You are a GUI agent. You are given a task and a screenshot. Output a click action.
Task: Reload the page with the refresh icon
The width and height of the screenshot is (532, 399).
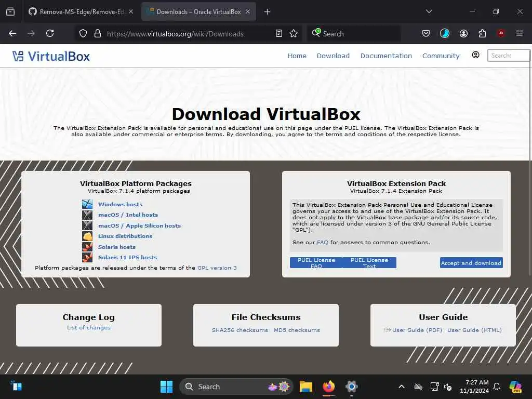click(x=50, y=33)
